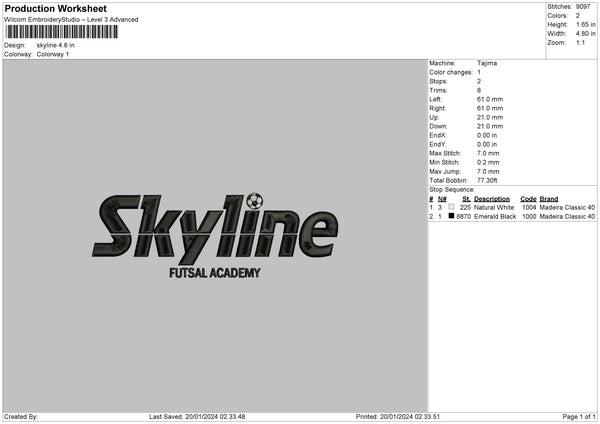This screenshot has height=424, width=600.
Task: Click the FUTSAL ACADEMY text in design
Action: pyautogui.click(x=215, y=273)
